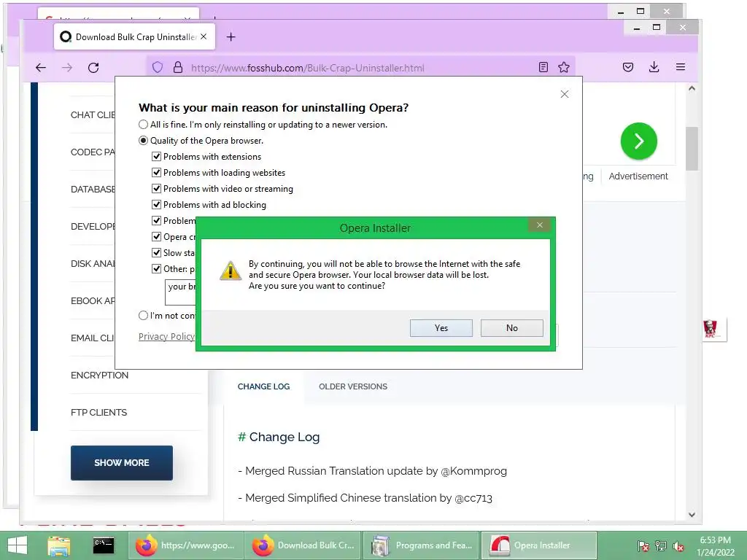747x560 pixels.
Task: Click the Action Center flag tray icon
Action: [x=643, y=546]
